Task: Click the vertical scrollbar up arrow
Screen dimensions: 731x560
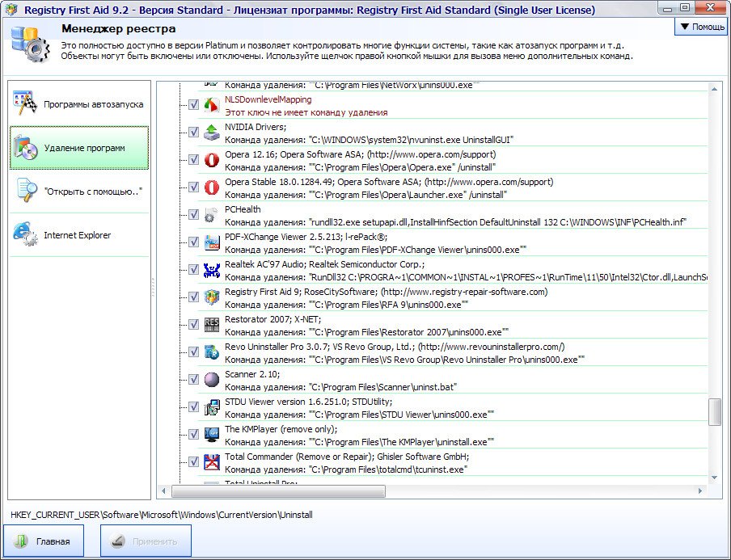Action: pyautogui.click(x=714, y=89)
